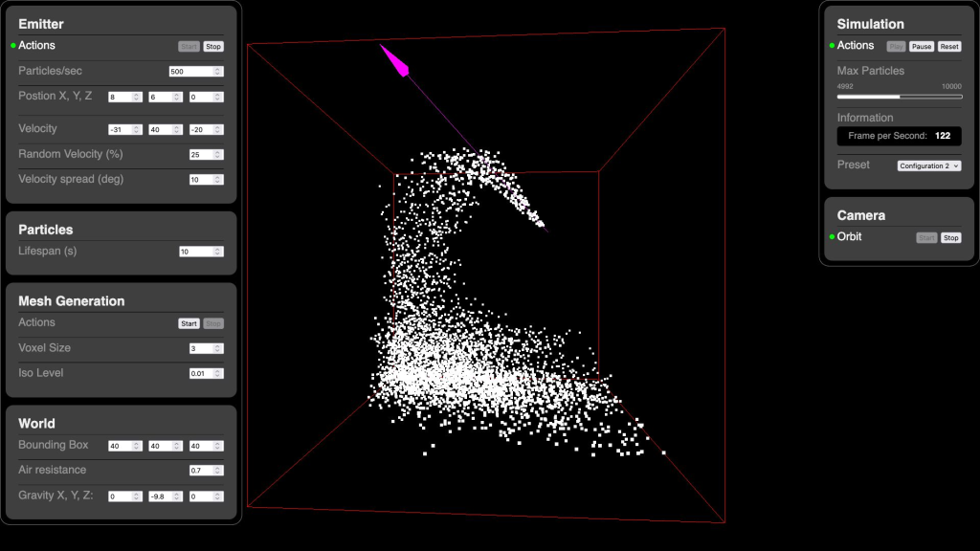Click the Voxel Size stepper
This screenshot has height=551, width=980.
[218, 348]
